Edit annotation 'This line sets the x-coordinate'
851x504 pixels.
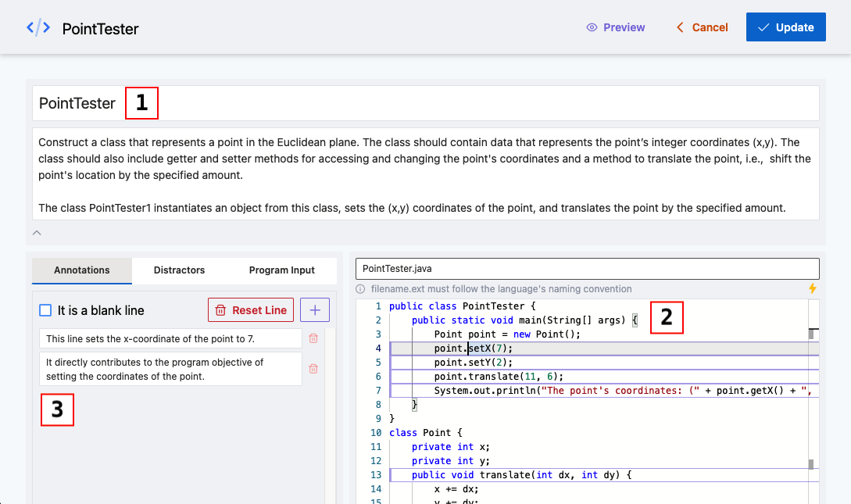[170, 338]
